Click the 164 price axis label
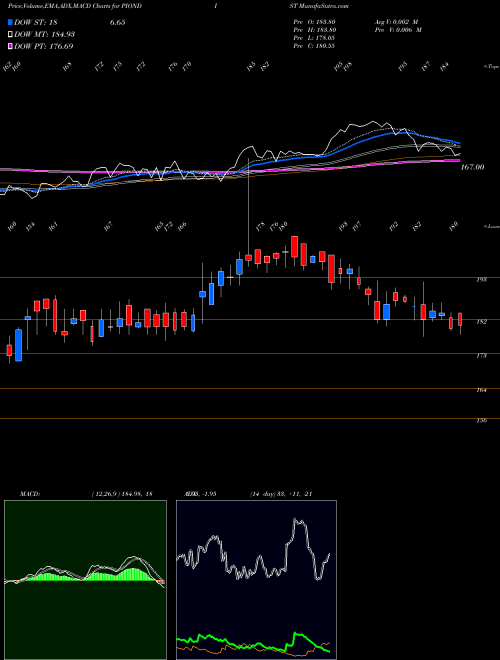Image resolution: width=500 pixels, height=660 pixels. click(482, 390)
